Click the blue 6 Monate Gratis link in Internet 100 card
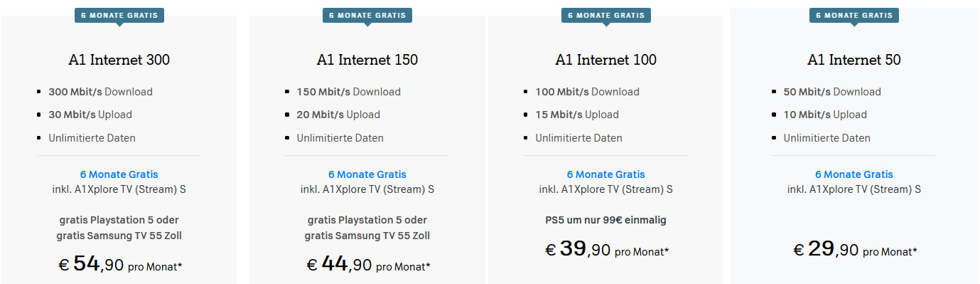 tap(605, 174)
